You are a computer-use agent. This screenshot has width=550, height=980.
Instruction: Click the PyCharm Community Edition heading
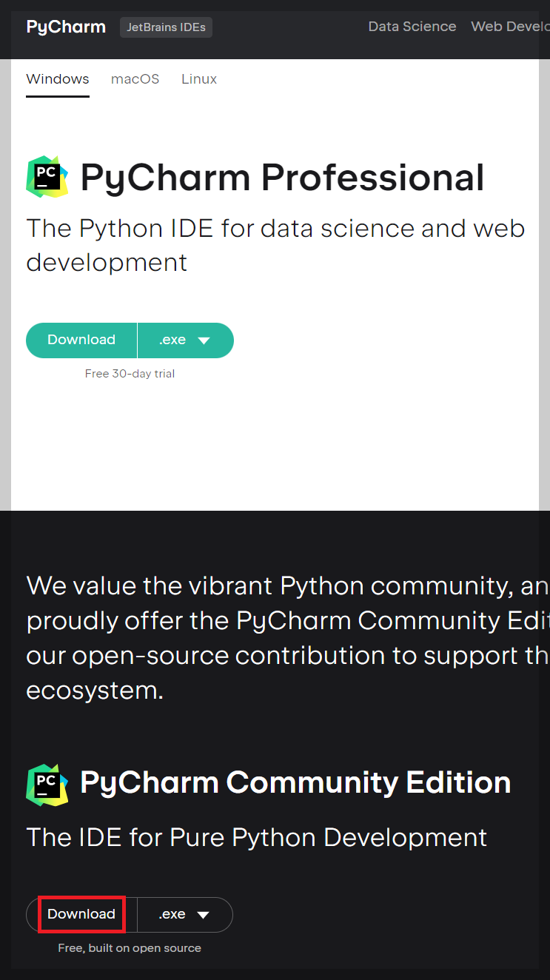coord(296,782)
